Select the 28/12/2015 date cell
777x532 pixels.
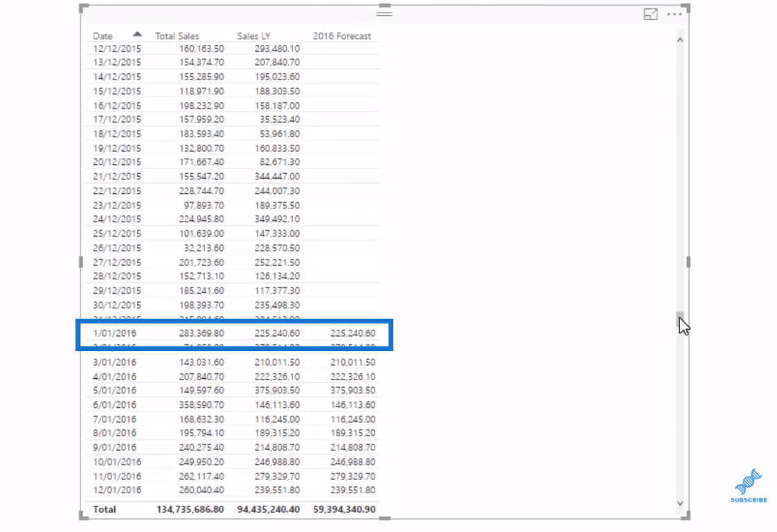(117, 276)
